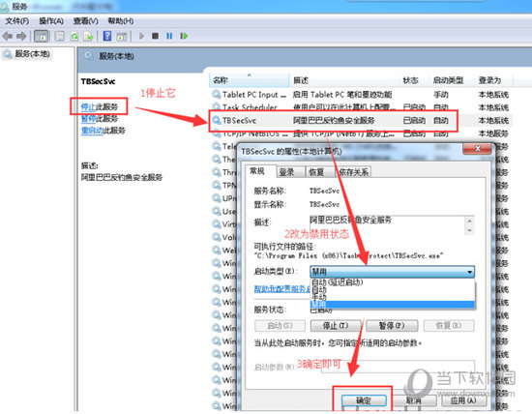Select the Tablet PC Input service row
This screenshot has width=532, height=414.
coord(361,95)
